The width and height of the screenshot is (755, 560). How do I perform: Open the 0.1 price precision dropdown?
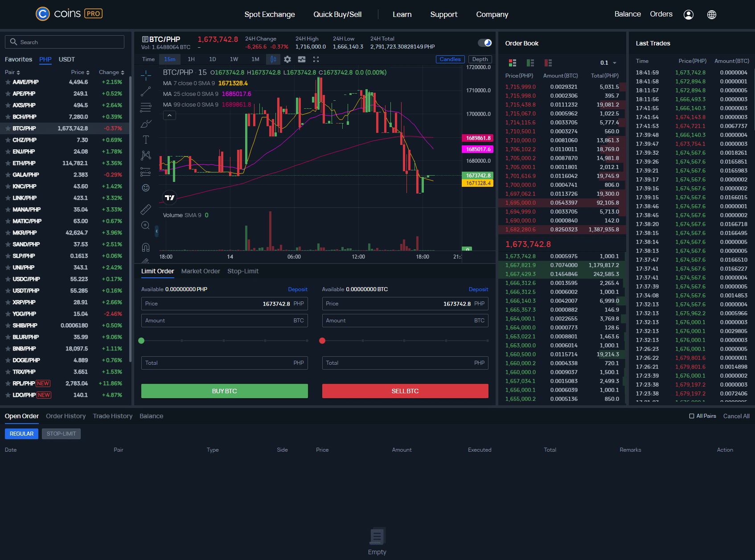pyautogui.click(x=608, y=63)
